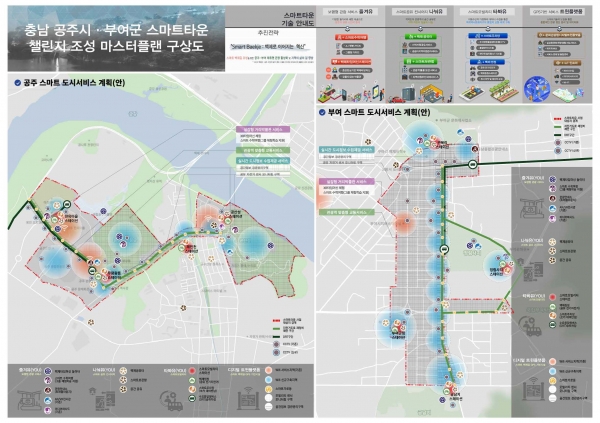The height and width of the screenshot is (423, 600).
Task: Click the navy icon at top of Buyeo 즐겨유 legend
Action: 553,179
